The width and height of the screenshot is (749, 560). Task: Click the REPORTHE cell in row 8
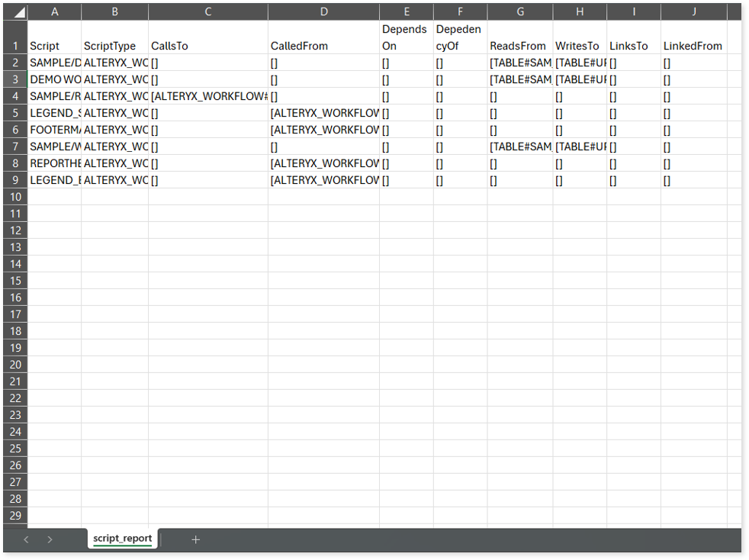pyautogui.click(x=54, y=163)
